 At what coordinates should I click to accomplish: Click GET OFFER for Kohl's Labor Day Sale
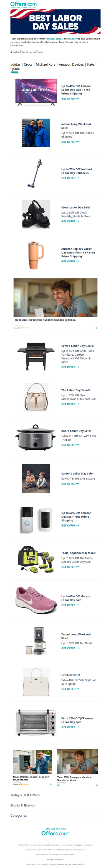(x=70, y=445)
